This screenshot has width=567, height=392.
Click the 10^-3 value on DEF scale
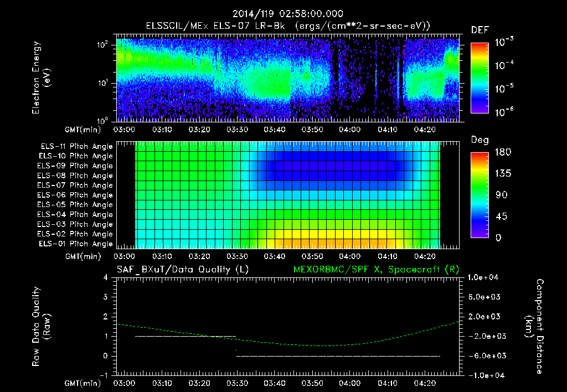pos(504,42)
